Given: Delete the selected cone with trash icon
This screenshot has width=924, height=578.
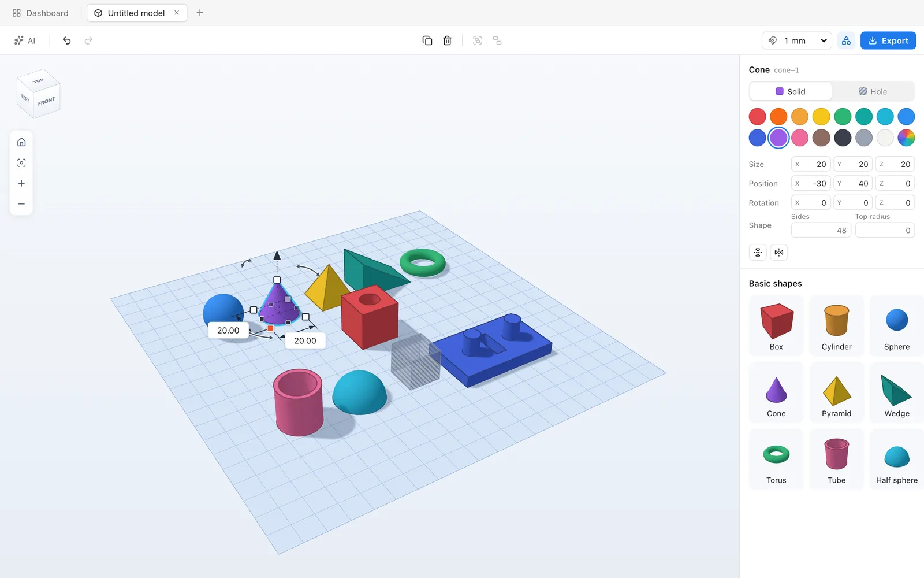Looking at the screenshot, I should pyautogui.click(x=447, y=40).
